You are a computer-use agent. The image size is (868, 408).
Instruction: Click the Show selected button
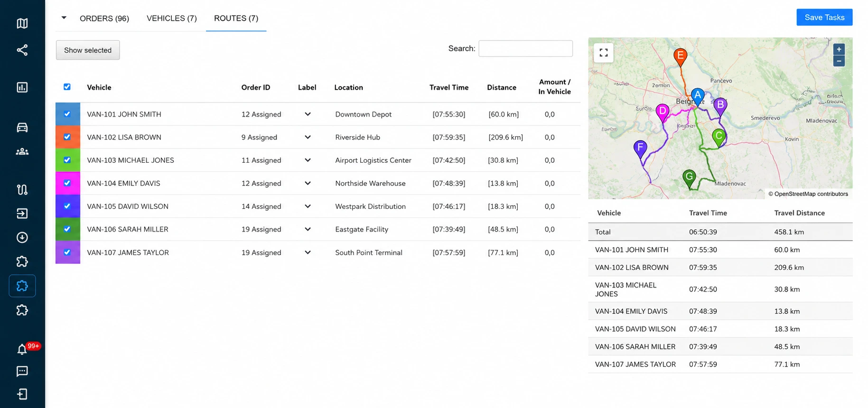pos(88,50)
